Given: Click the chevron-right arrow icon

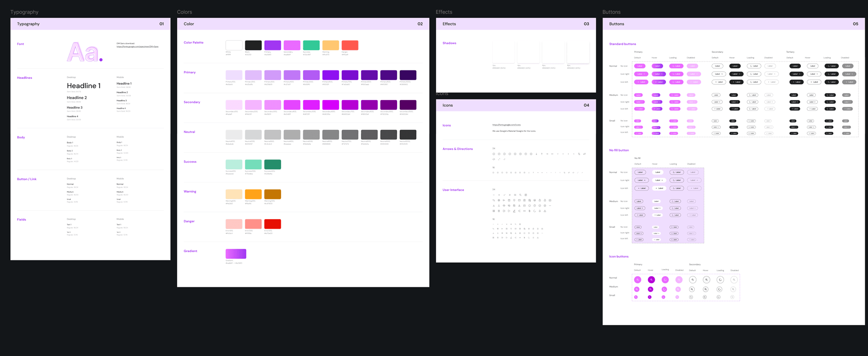Looking at the screenshot, I should click(568, 154).
